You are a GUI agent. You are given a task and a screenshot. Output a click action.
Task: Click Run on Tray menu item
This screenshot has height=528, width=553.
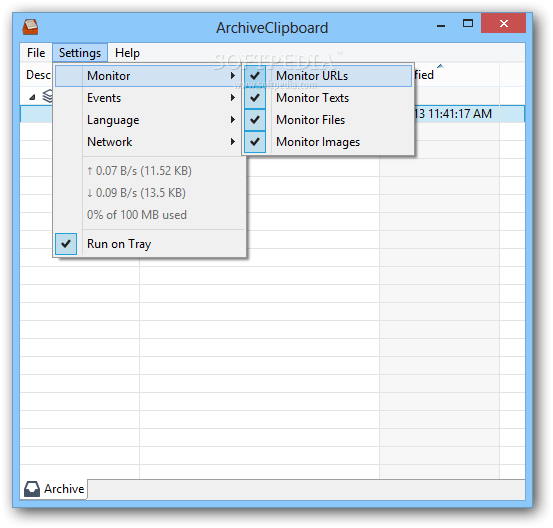pos(150,244)
